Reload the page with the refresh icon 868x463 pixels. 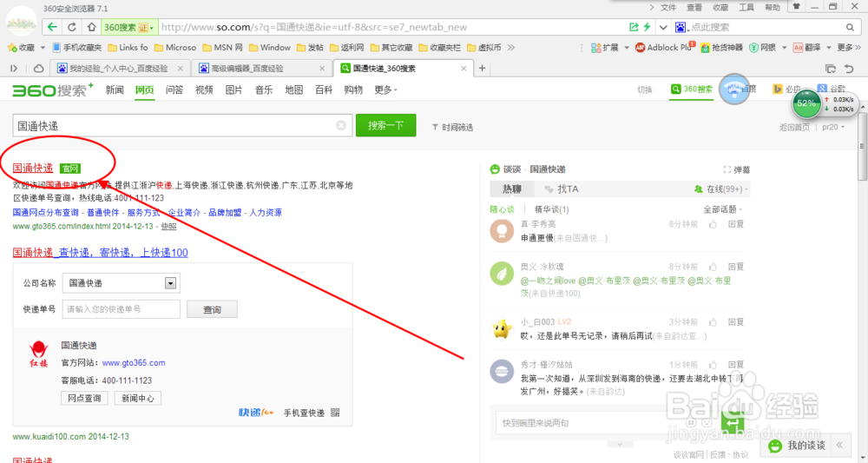point(72,27)
